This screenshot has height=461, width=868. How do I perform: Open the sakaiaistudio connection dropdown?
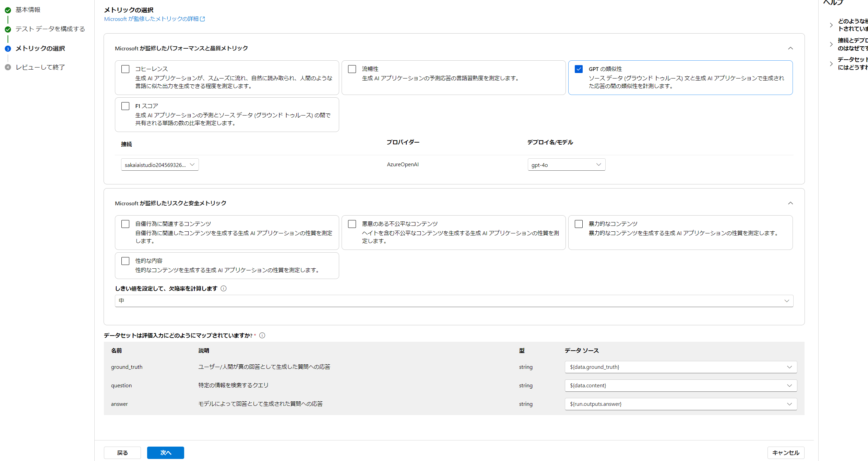(x=160, y=165)
